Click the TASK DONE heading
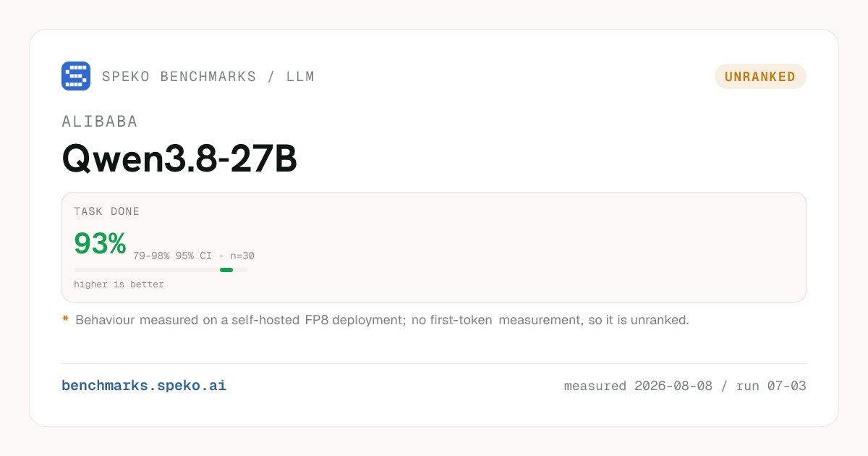This screenshot has height=456, width=868. click(x=107, y=212)
